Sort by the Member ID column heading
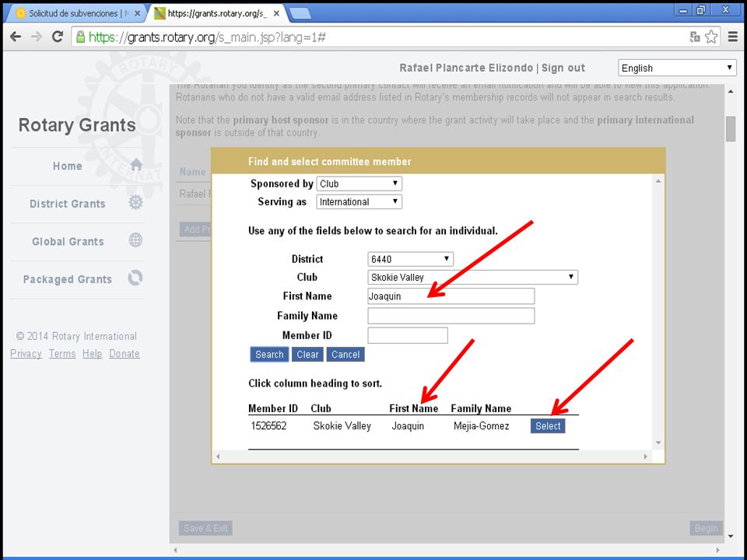 (x=272, y=408)
